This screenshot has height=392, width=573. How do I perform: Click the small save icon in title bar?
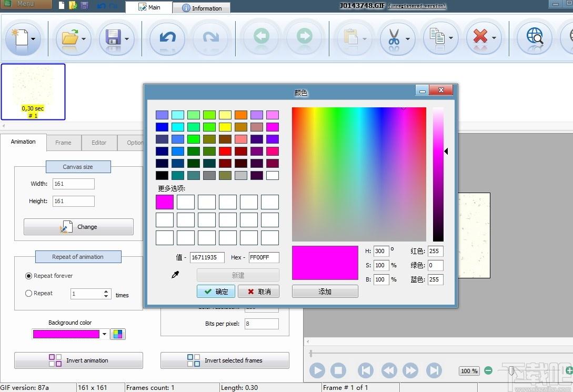(x=84, y=5)
